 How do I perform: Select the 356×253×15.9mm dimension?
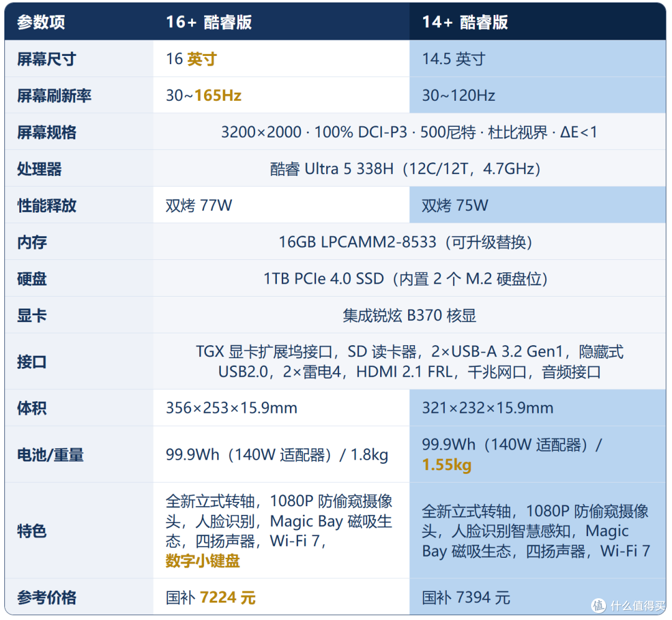tap(231, 408)
